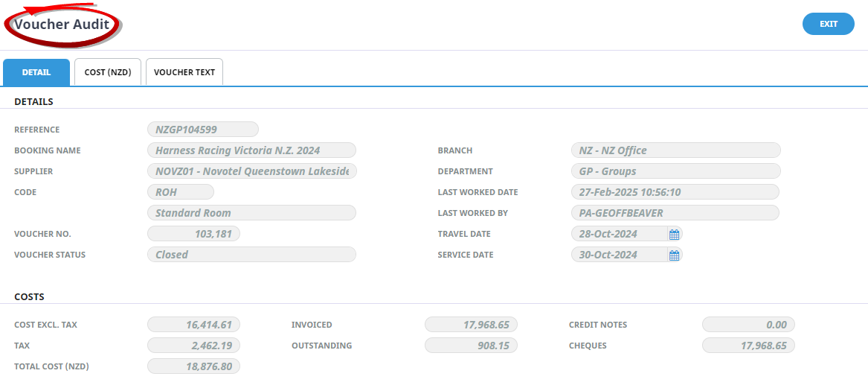868x388 pixels.
Task: Click the Exit button
Action: coord(828,24)
